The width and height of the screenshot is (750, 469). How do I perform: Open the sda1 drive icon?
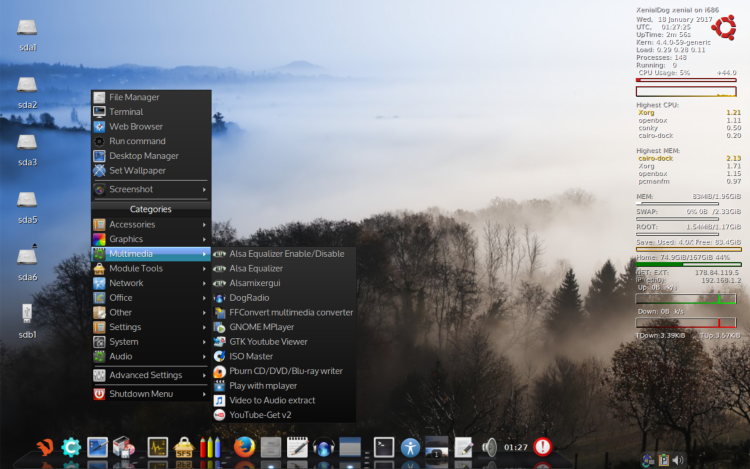[x=27, y=28]
